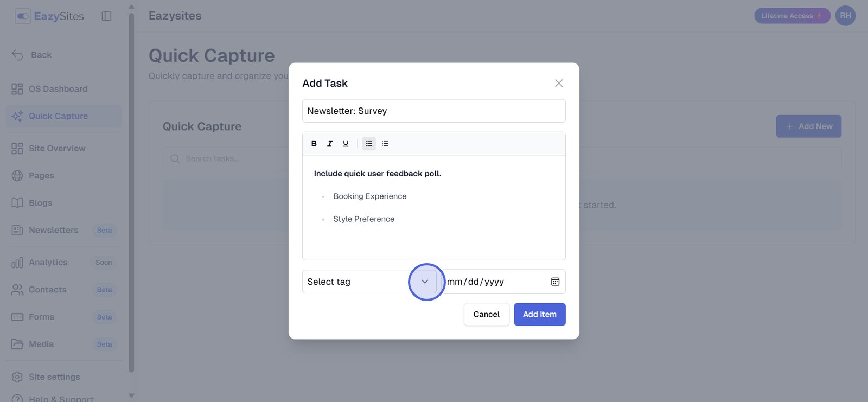Cancel the Add Task dialog
The width and height of the screenshot is (868, 402).
(x=486, y=314)
